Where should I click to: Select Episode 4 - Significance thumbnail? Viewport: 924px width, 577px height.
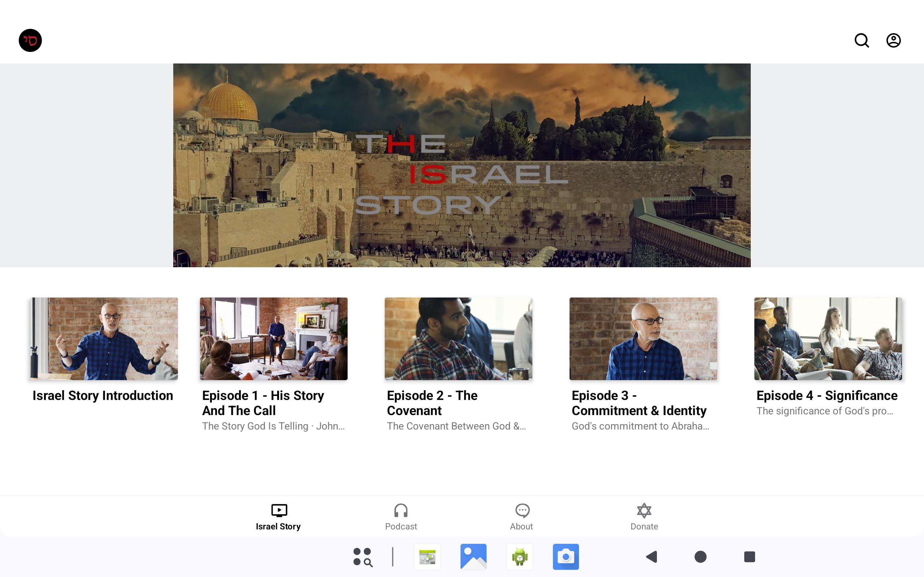[x=828, y=339]
